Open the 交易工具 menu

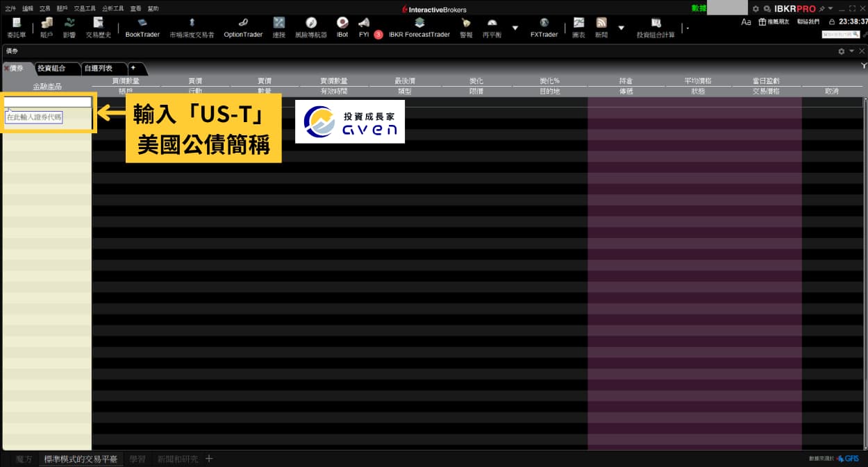tap(85, 9)
